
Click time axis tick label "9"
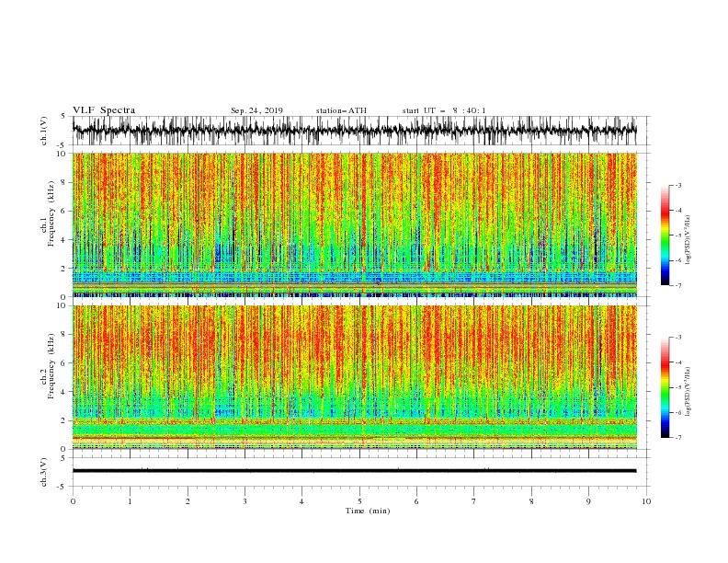[588, 501]
